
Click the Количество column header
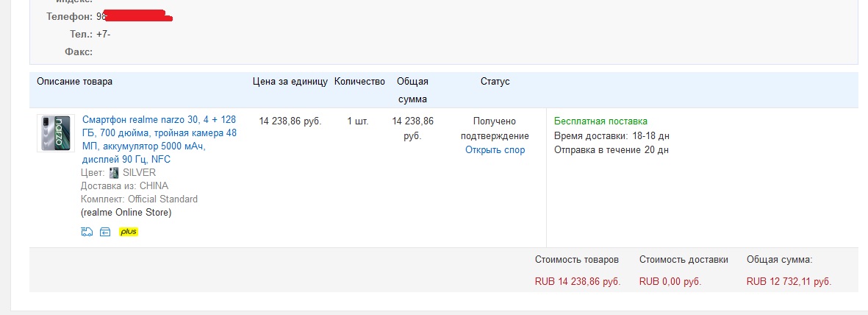[x=359, y=82]
